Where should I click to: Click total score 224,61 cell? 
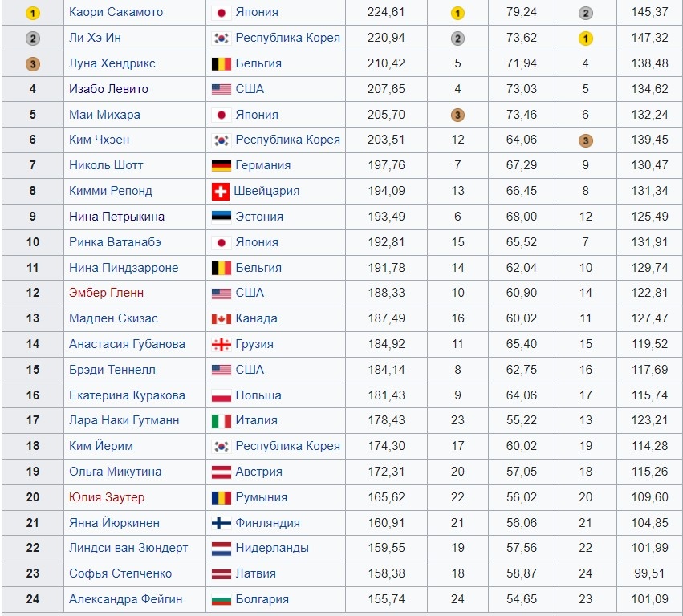pos(387,12)
